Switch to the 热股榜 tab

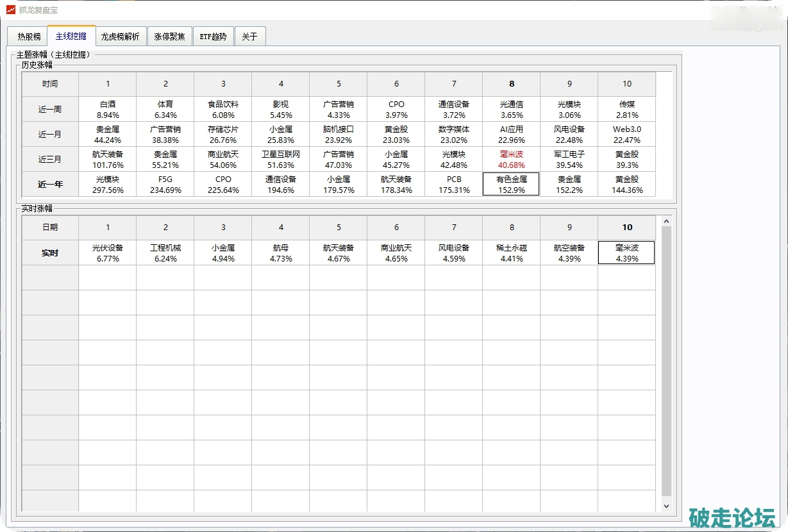point(29,37)
